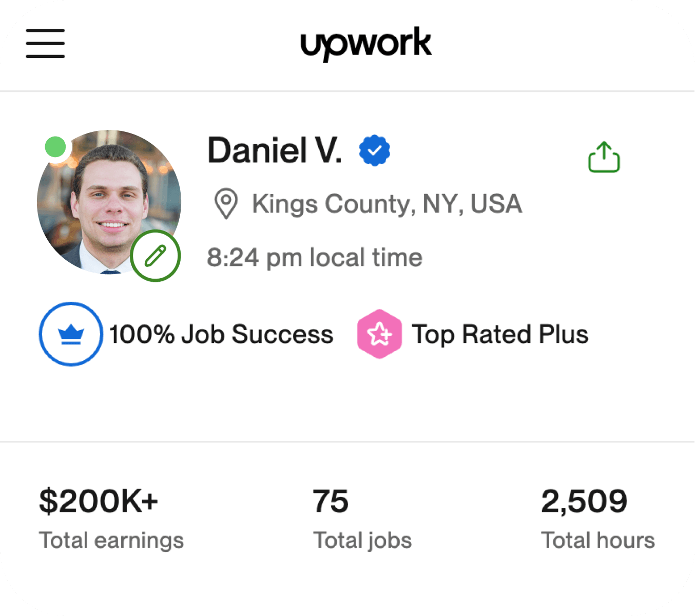Click the Kings County, NY, USA location text
The image size is (695, 616).
386,203
